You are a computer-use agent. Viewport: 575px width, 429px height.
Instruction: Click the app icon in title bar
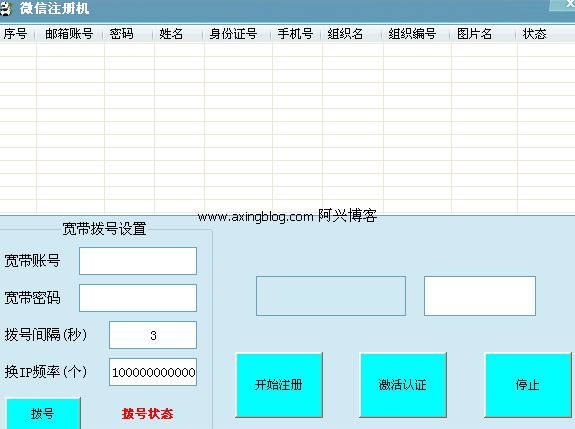pos(5,8)
